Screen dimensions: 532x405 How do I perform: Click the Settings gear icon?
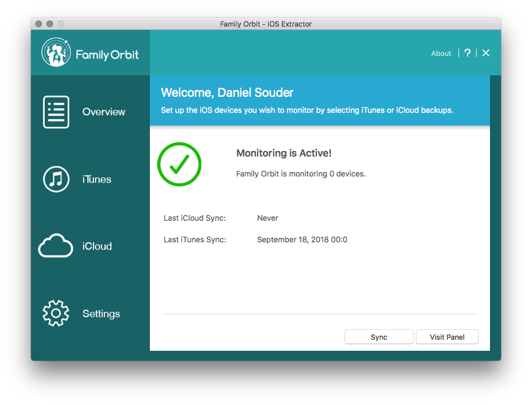tap(56, 314)
